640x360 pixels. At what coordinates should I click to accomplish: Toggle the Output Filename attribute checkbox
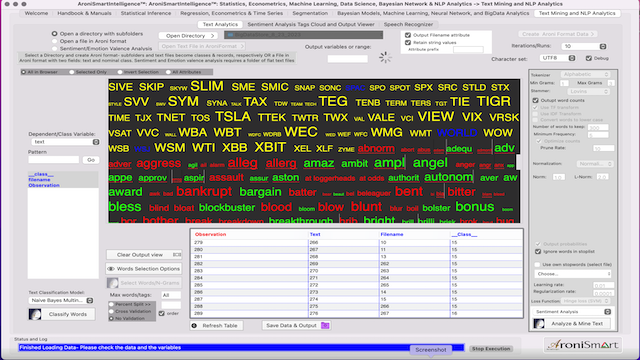(x=408, y=35)
